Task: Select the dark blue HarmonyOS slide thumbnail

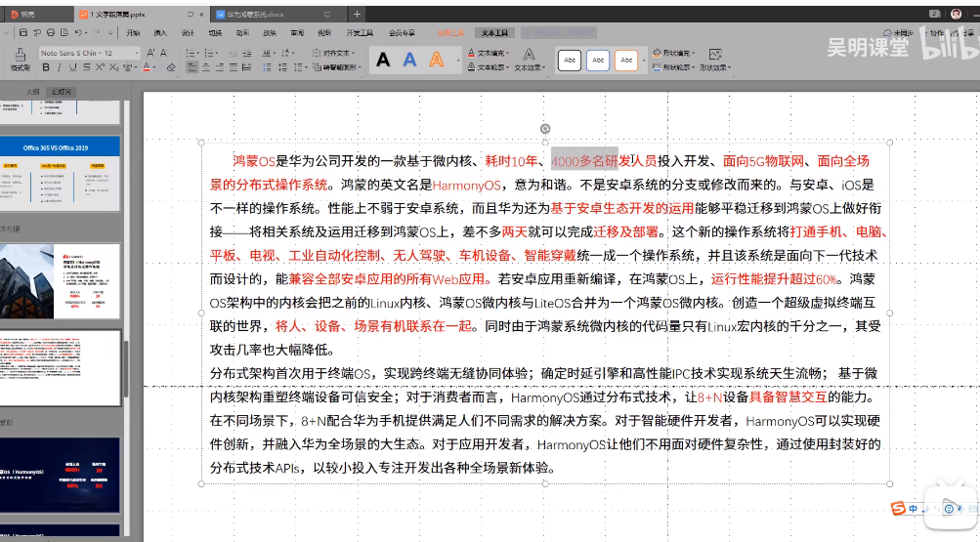Action: pos(60,476)
